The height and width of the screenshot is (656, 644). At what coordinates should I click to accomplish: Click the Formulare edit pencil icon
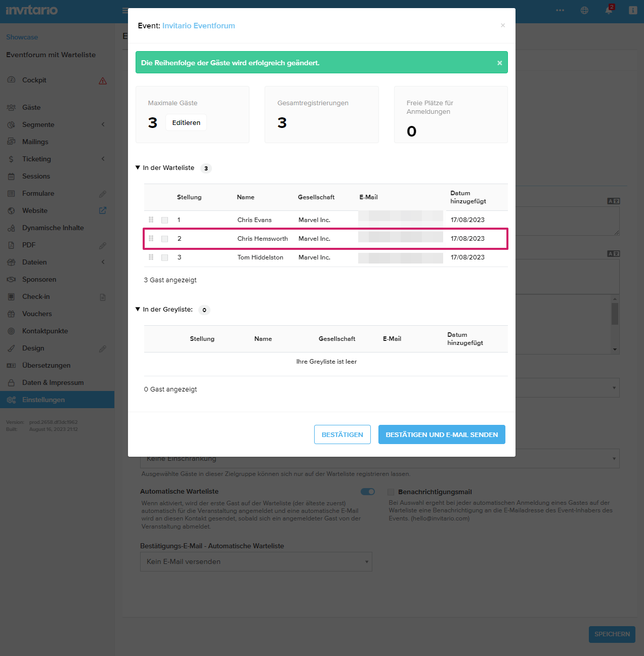tap(103, 194)
